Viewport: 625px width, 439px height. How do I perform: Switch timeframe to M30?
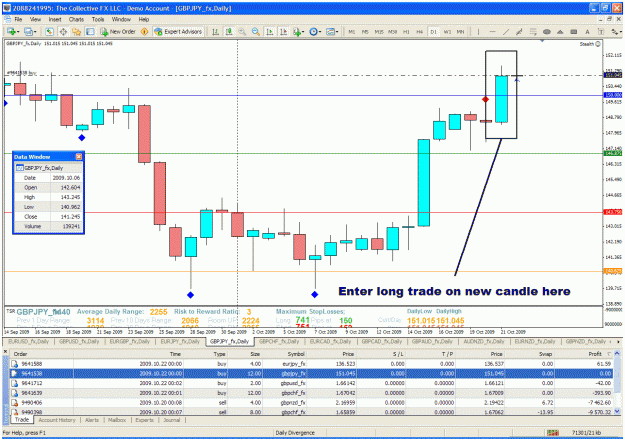pyautogui.click(x=393, y=31)
